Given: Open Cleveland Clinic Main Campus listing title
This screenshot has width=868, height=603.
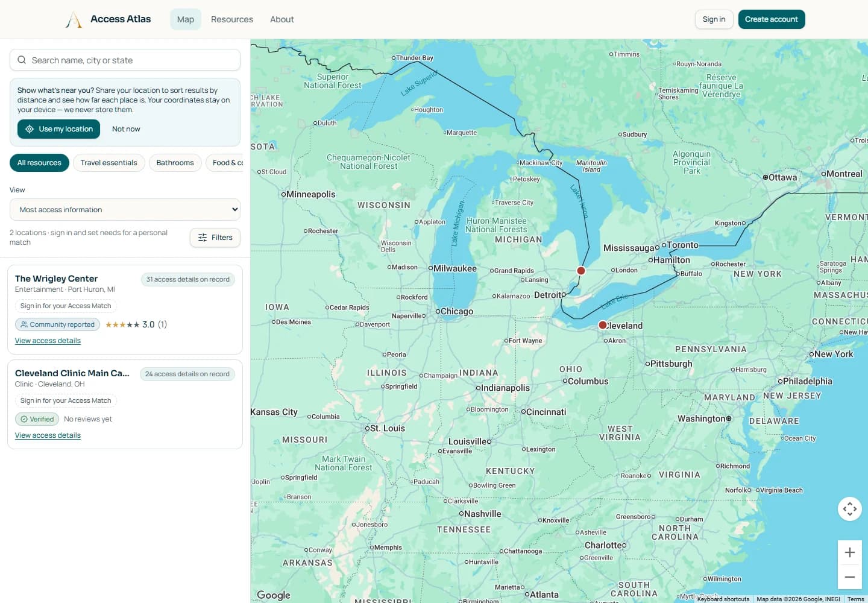Looking at the screenshot, I should (x=72, y=373).
